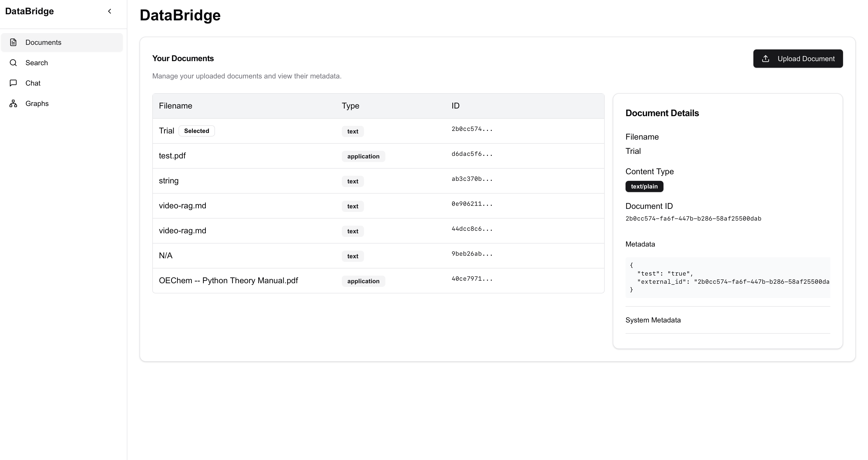
Task: Click the Chat bubble icon
Action: coord(13,83)
